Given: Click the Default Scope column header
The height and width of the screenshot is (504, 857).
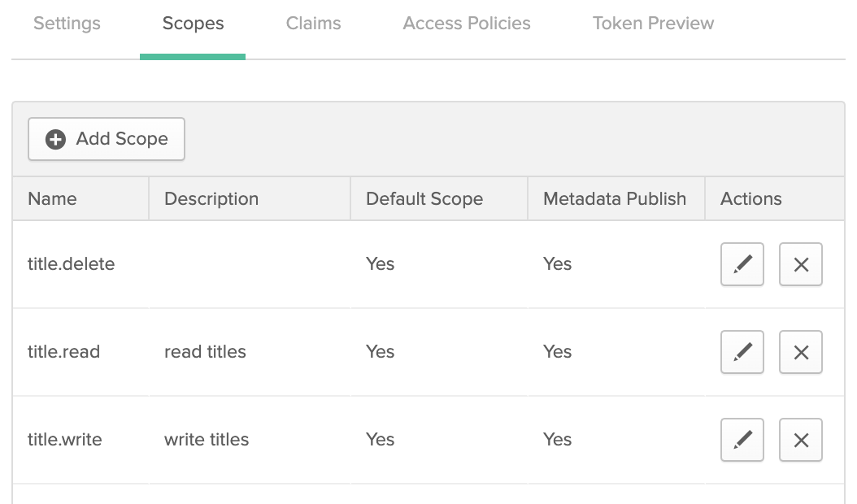Looking at the screenshot, I should 424,198.
